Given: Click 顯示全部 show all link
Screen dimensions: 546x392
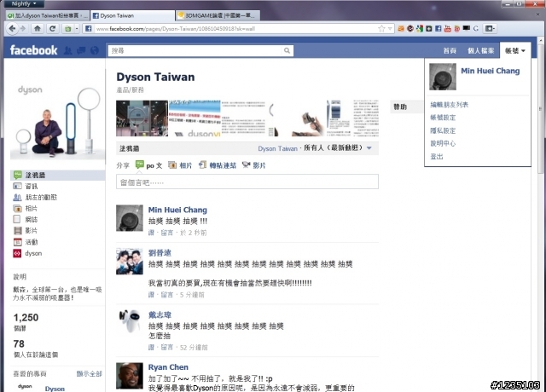Looking at the screenshot, I should tap(89, 373).
